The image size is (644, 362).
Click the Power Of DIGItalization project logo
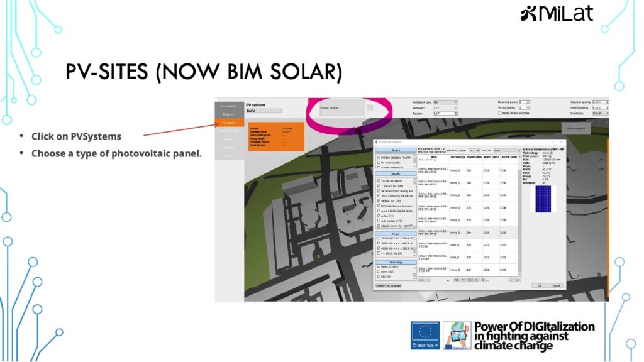coord(457,336)
